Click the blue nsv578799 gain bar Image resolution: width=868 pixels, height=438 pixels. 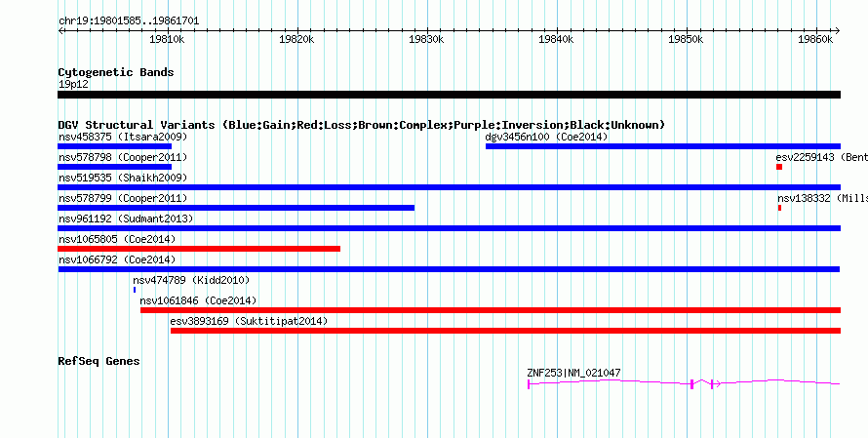[236, 208]
